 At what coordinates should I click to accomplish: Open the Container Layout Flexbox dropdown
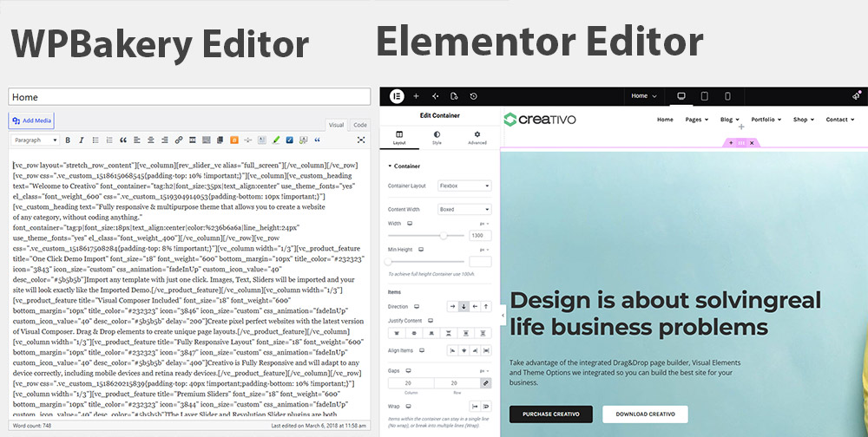point(464,186)
